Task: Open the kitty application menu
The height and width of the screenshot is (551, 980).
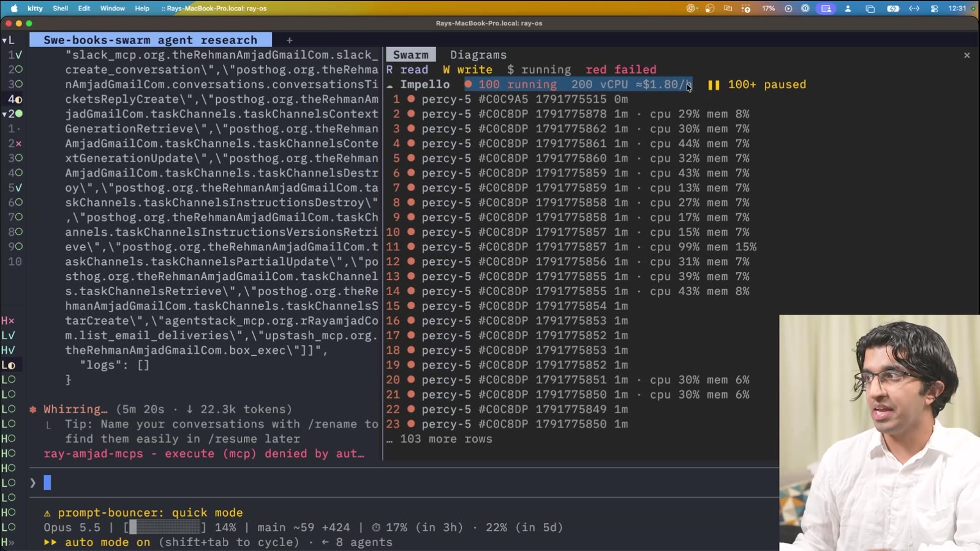Action: pyautogui.click(x=35, y=8)
